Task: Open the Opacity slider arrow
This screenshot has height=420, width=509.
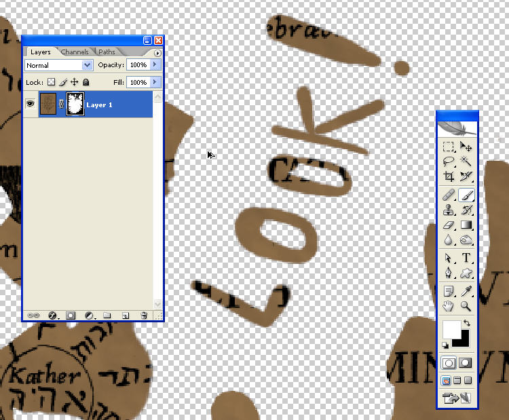Action: click(x=155, y=65)
